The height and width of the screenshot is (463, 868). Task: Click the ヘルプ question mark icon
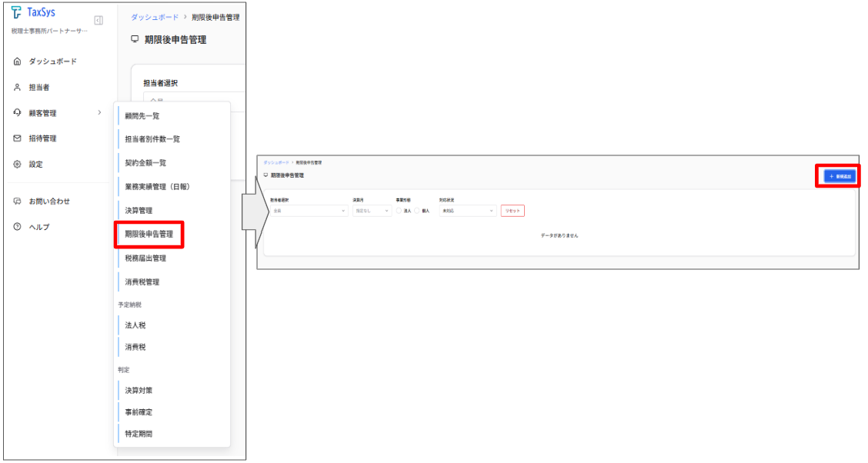tap(17, 227)
